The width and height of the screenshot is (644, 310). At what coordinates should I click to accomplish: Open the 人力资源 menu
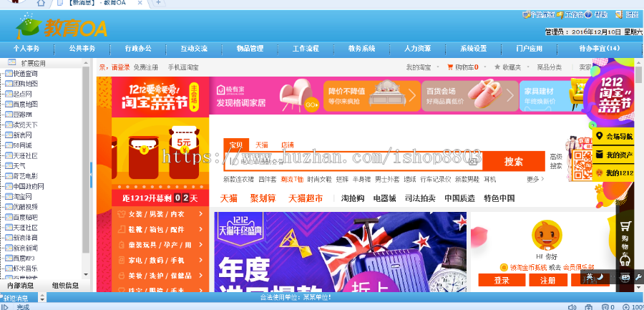click(418, 49)
